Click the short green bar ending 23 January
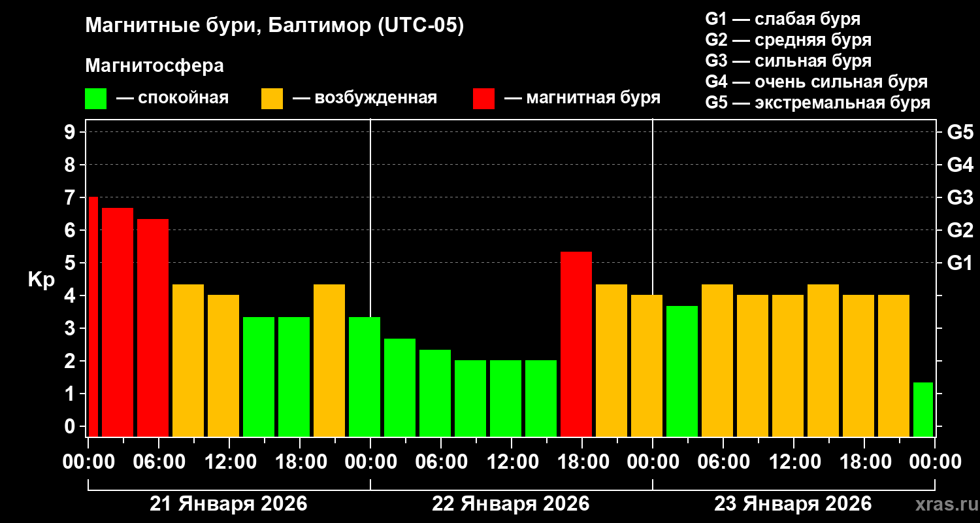 coord(923,409)
